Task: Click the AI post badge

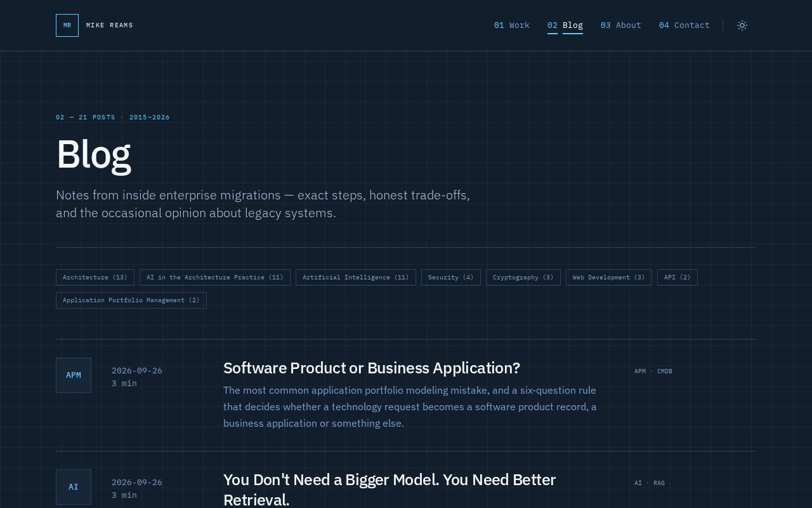Action: [x=74, y=487]
